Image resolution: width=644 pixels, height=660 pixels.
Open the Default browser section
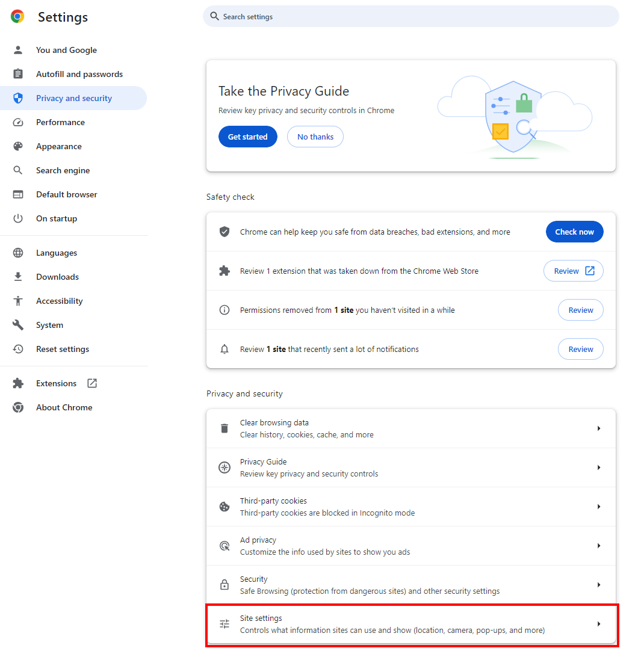(73, 194)
